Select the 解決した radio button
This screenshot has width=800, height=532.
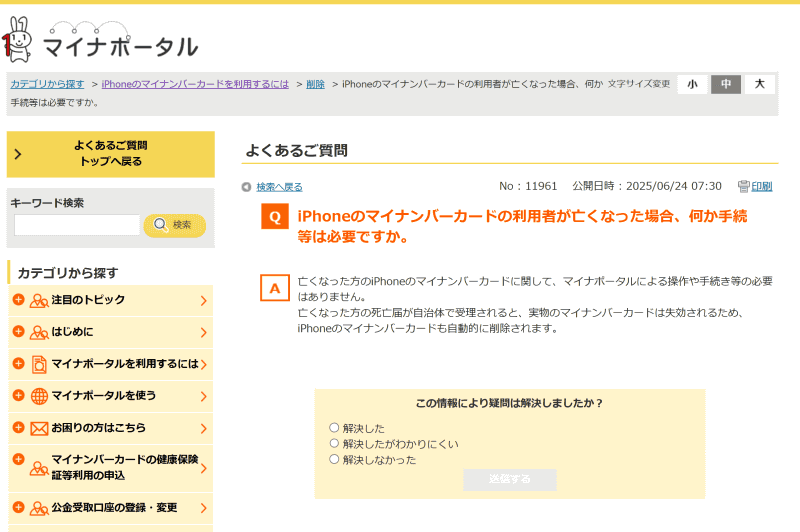tap(334, 427)
